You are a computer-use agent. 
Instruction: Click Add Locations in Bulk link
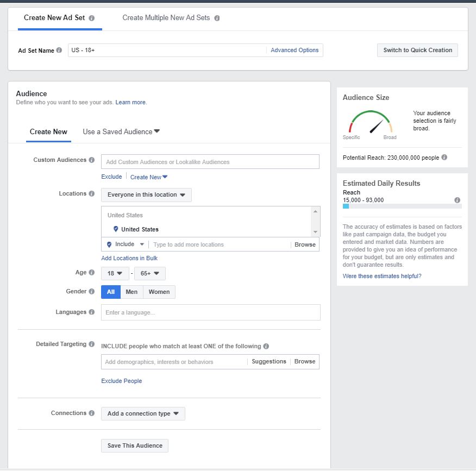(129, 258)
